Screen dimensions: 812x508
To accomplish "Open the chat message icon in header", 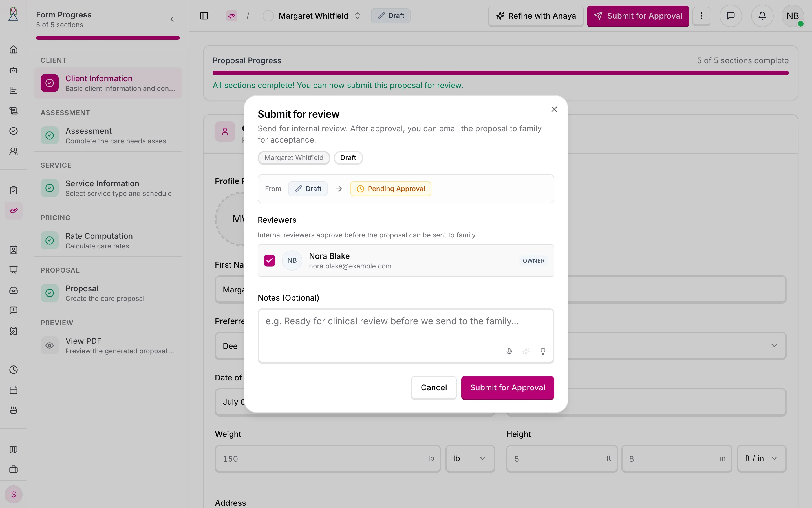I will 731,16.
